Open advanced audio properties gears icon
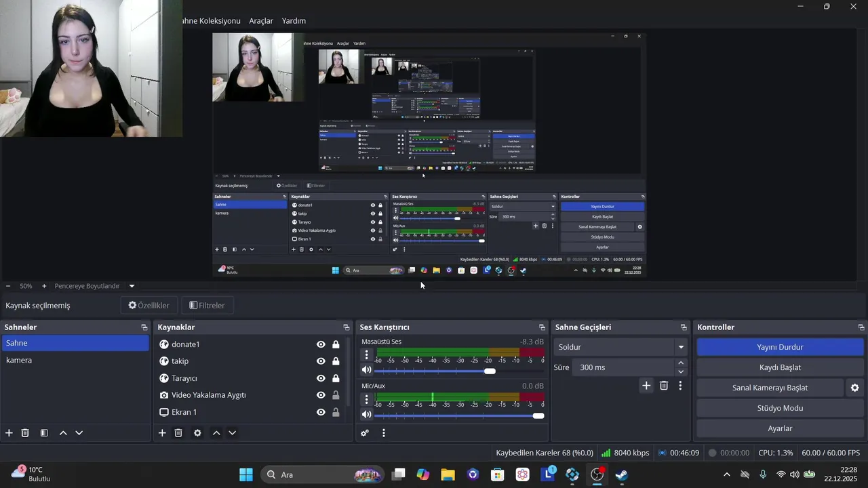The height and width of the screenshot is (488, 868). (365, 432)
